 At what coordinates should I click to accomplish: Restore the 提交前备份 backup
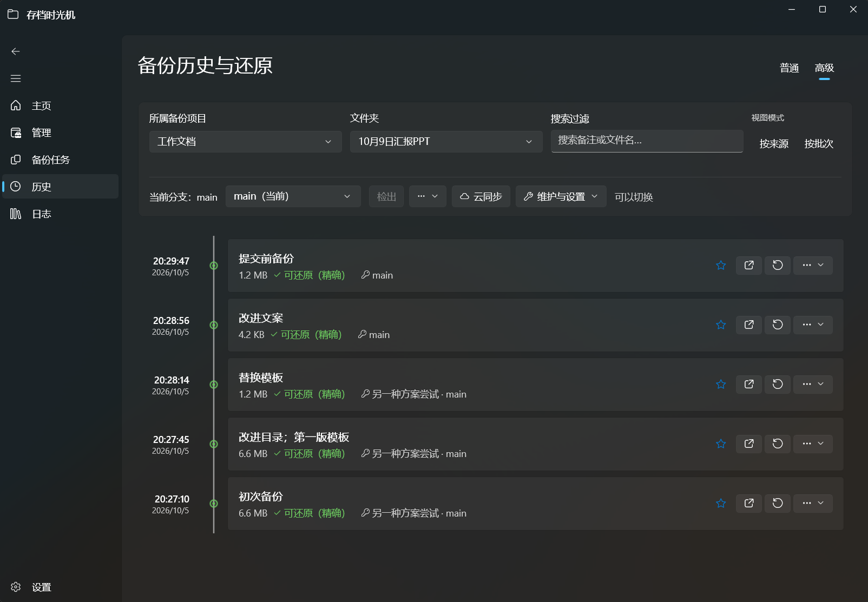[x=778, y=265]
